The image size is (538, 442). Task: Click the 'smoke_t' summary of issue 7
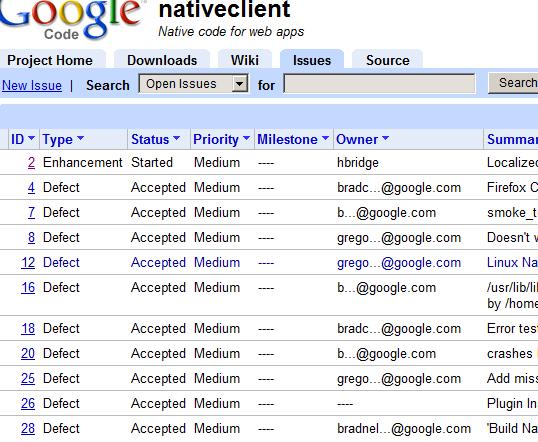click(512, 213)
